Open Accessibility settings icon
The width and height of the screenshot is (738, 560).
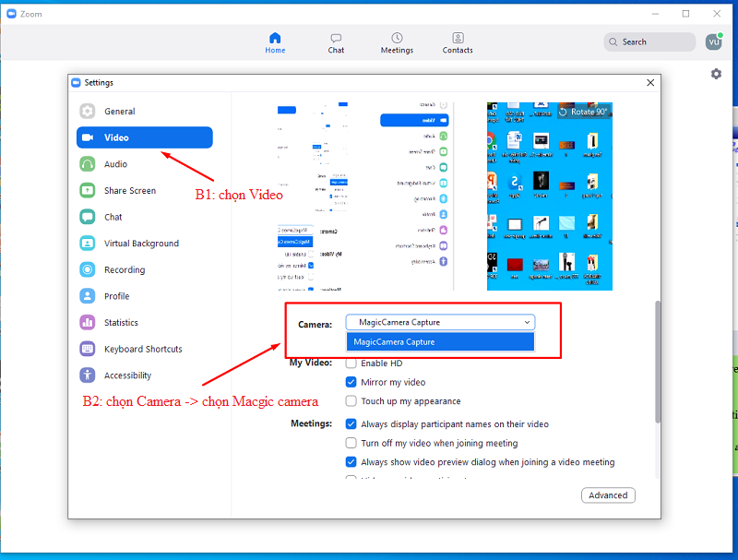[87, 375]
